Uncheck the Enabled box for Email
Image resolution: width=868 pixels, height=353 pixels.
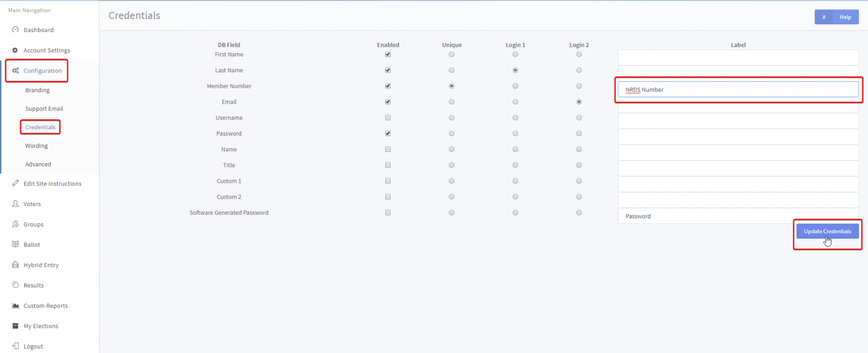point(388,102)
